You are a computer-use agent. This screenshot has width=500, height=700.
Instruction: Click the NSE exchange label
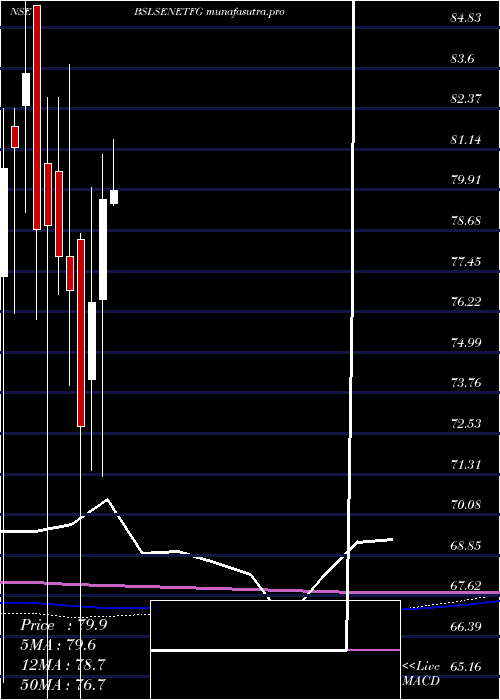tap(21, 12)
